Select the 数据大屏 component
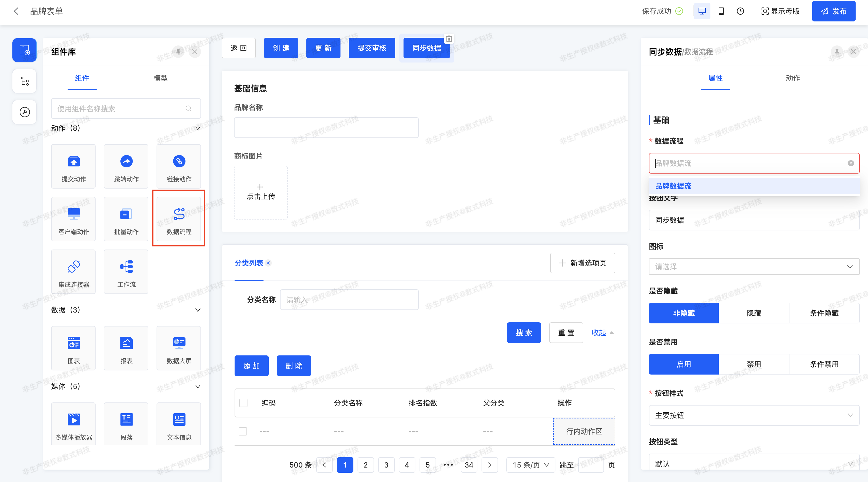868x482 pixels. pyautogui.click(x=179, y=348)
